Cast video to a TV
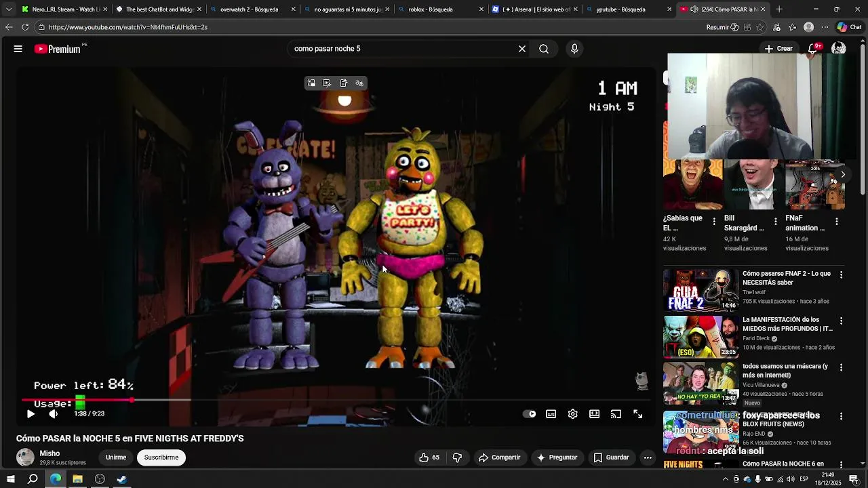This screenshot has width=868, height=488. coord(616,414)
